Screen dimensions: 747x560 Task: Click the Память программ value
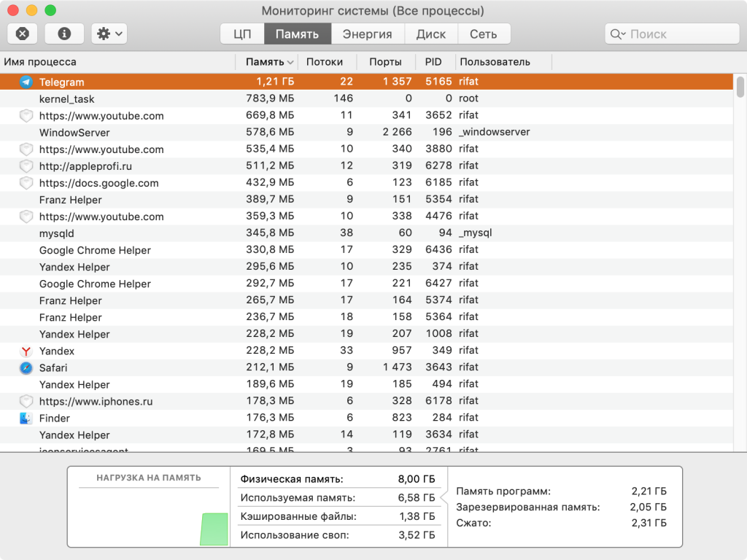pyautogui.click(x=649, y=491)
